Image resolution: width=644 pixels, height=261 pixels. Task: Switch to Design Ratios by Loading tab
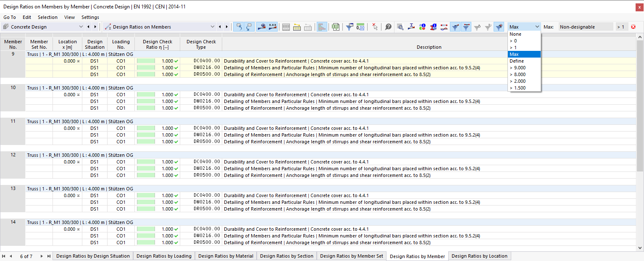pyautogui.click(x=164, y=256)
